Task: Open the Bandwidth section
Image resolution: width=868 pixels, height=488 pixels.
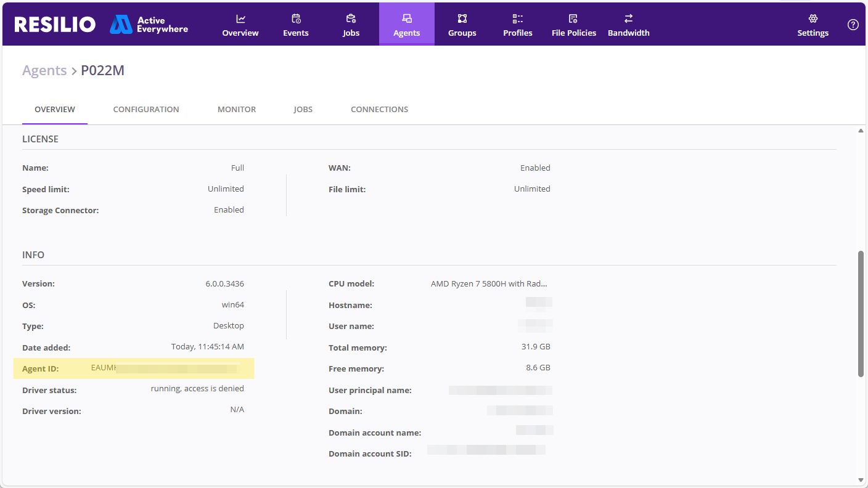Action: click(x=629, y=25)
